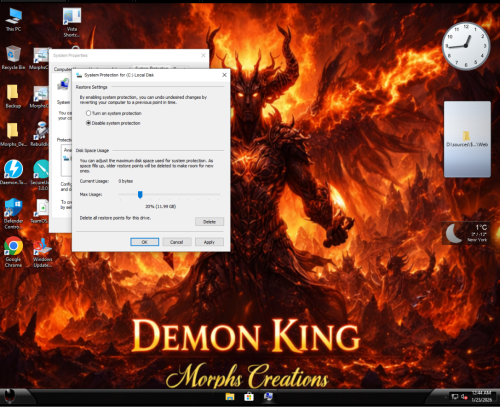Click the slideshow gadget folder thumbnail
The height and width of the screenshot is (407, 500).
pos(467,139)
